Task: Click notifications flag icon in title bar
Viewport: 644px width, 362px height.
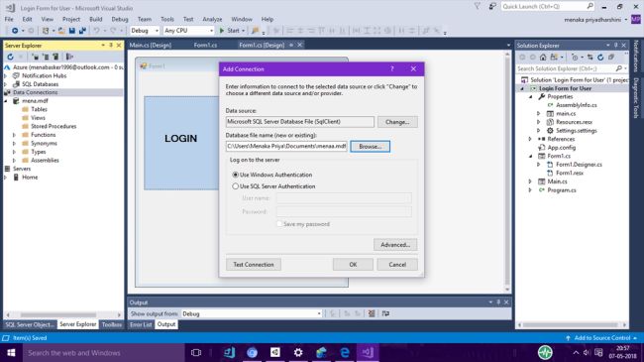Action: (x=477, y=6)
